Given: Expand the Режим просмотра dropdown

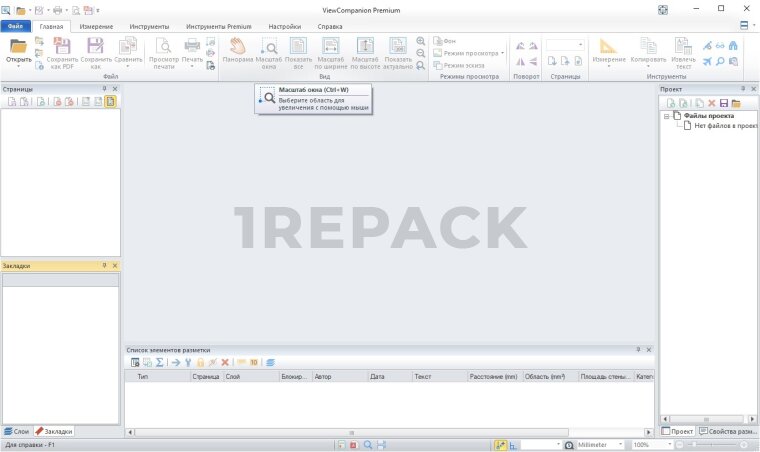Looking at the screenshot, I should (x=502, y=53).
